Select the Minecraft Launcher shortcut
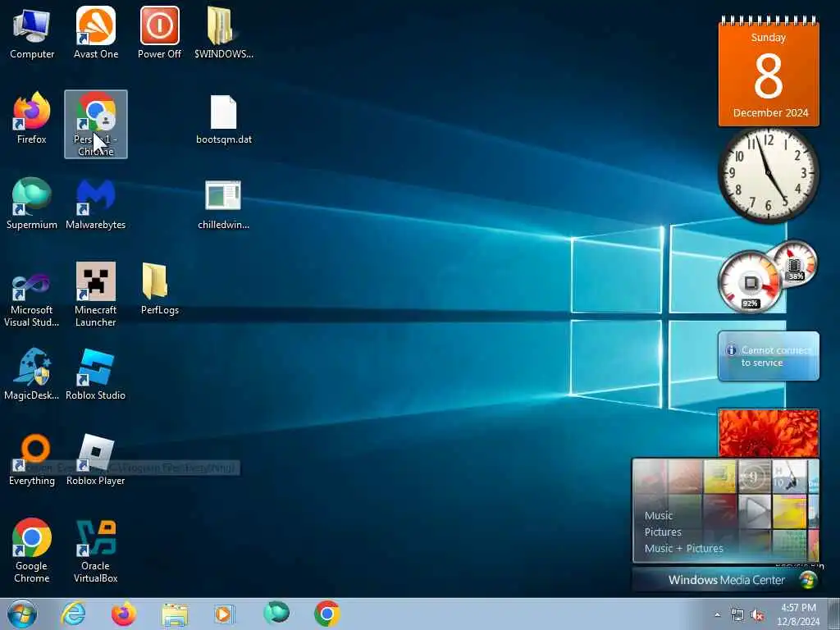The image size is (840, 630). coord(96,294)
